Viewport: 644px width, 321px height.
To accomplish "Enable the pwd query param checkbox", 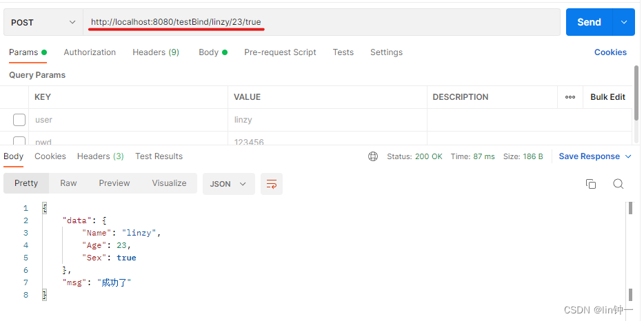I will 19,141.
